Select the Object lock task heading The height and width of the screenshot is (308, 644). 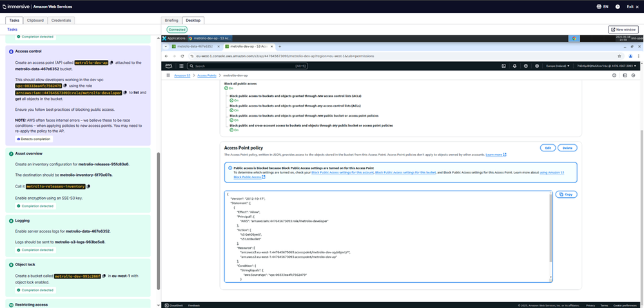[26, 265]
